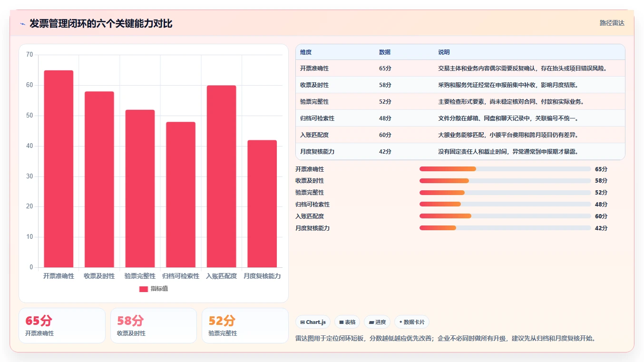The height and width of the screenshot is (362, 644).
Task: Click 入账匹配度 cell in the table
Action: coord(314,135)
